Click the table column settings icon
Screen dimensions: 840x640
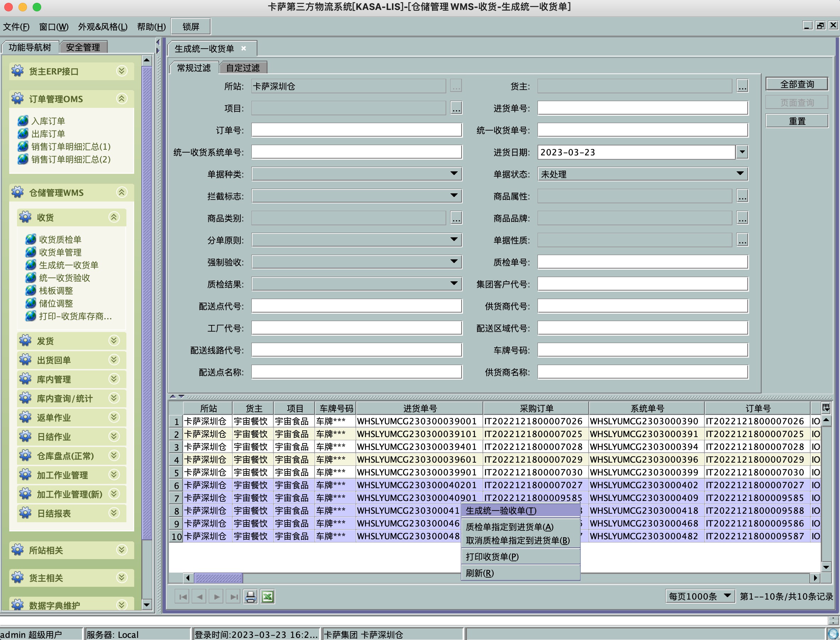[x=825, y=408]
